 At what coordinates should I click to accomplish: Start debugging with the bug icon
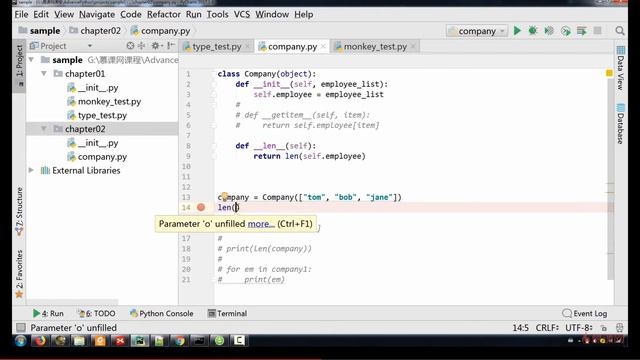point(533,31)
